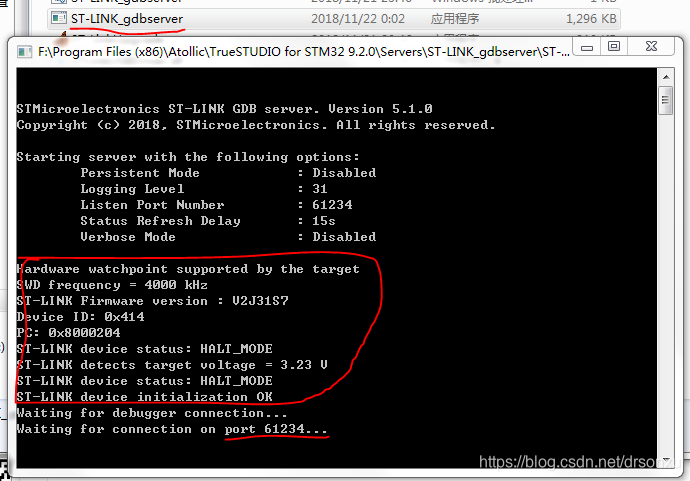The width and height of the screenshot is (690, 481).
Task: Click the Copyright 2018 STMicroelectronics line
Action: (x=256, y=125)
